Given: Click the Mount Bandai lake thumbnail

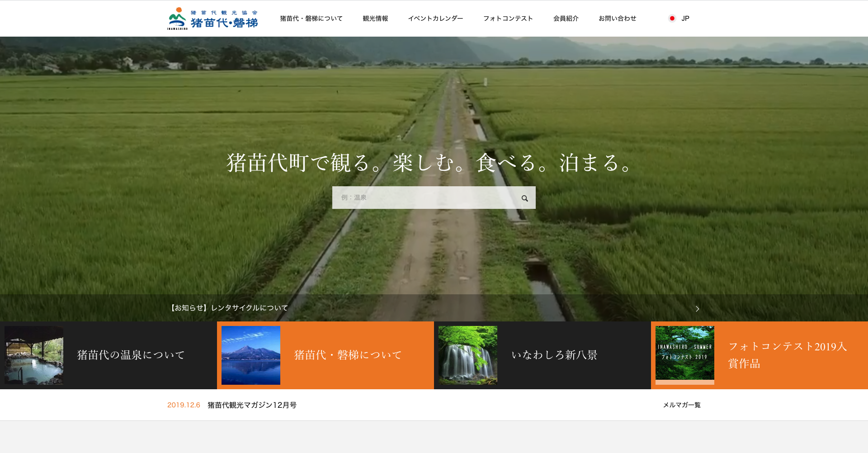Looking at the screenshot, I should 251,355.
